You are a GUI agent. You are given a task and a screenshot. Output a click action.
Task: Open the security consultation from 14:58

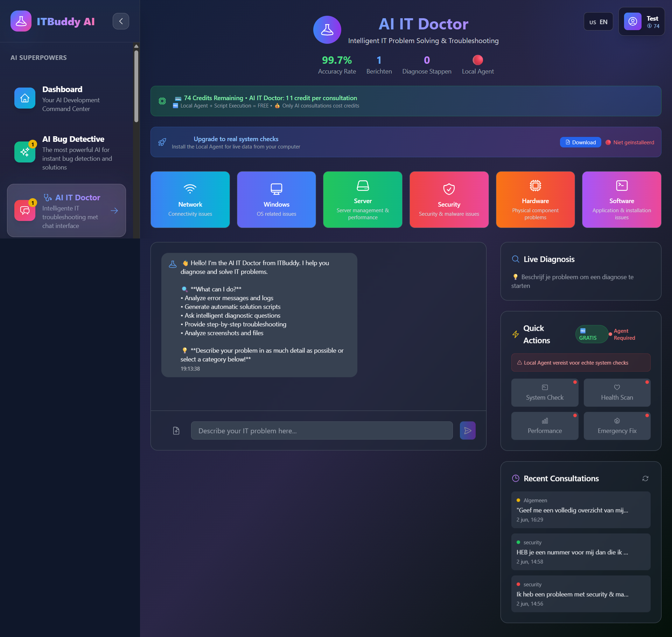coord(581,552)
